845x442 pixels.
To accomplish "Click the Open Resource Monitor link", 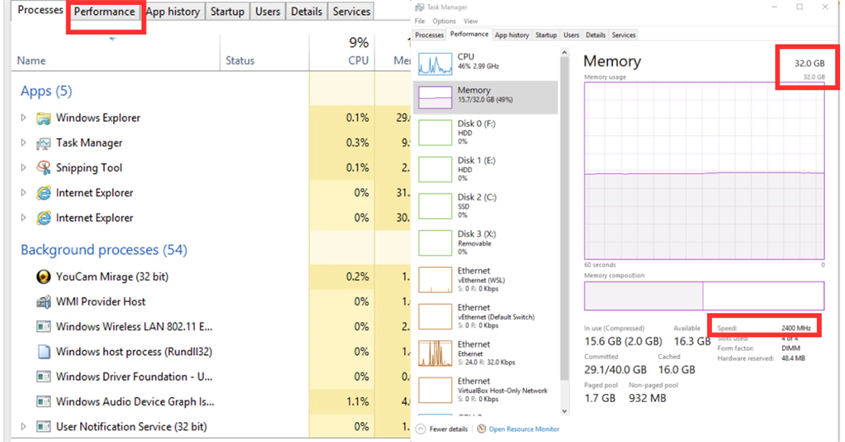I will 522,429.
